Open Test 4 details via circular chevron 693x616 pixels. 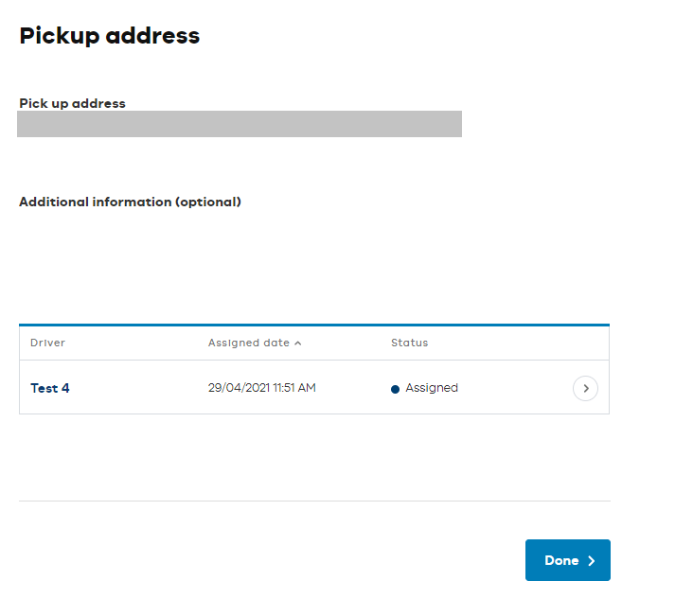click(x=585, y=388)
